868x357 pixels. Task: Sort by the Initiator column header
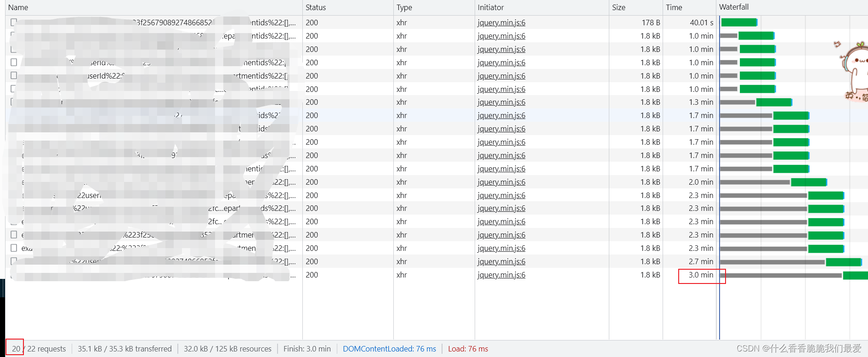click(x=491, y=7)
